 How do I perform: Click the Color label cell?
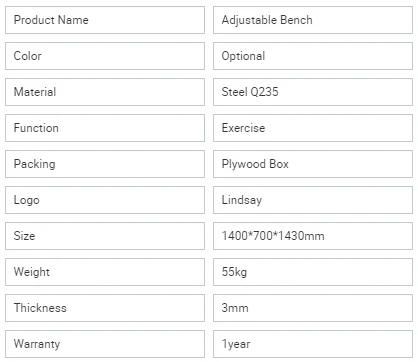(x=105, y=56)
